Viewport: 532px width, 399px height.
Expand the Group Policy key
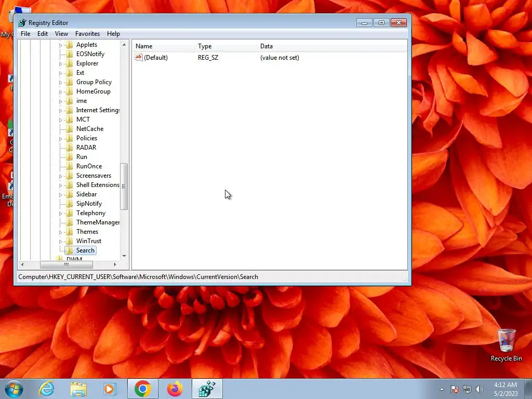60,83
